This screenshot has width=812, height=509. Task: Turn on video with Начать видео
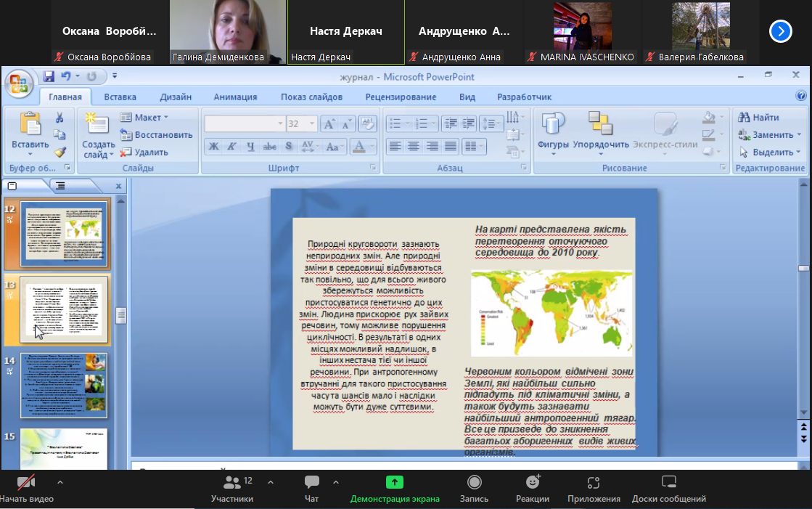tap(26, 487)
